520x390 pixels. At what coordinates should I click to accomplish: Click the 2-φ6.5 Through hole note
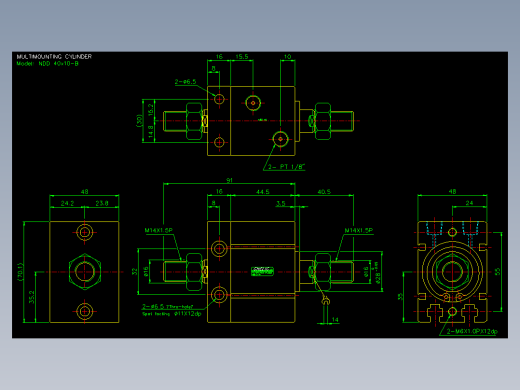(x=168, y=306)
